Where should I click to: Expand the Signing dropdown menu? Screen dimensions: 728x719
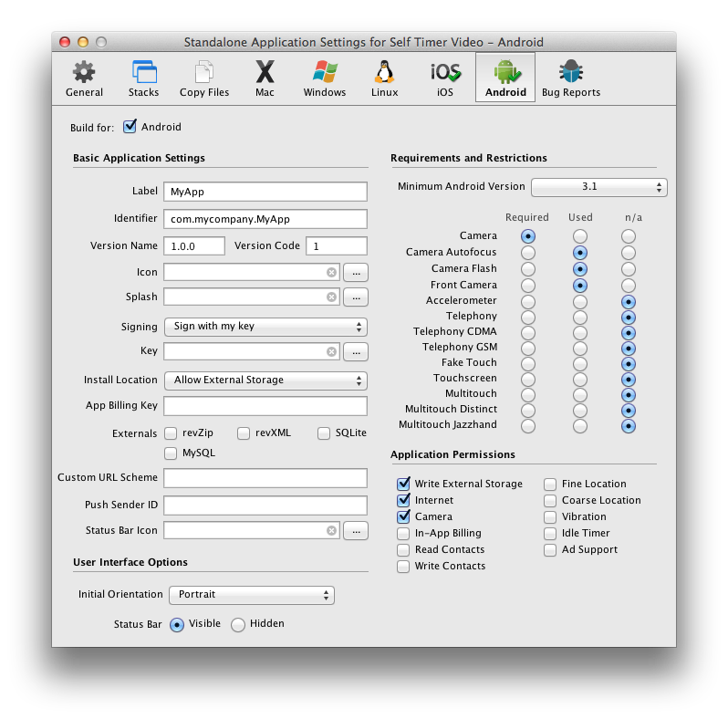pyautogui.click(x=265, y=327)
